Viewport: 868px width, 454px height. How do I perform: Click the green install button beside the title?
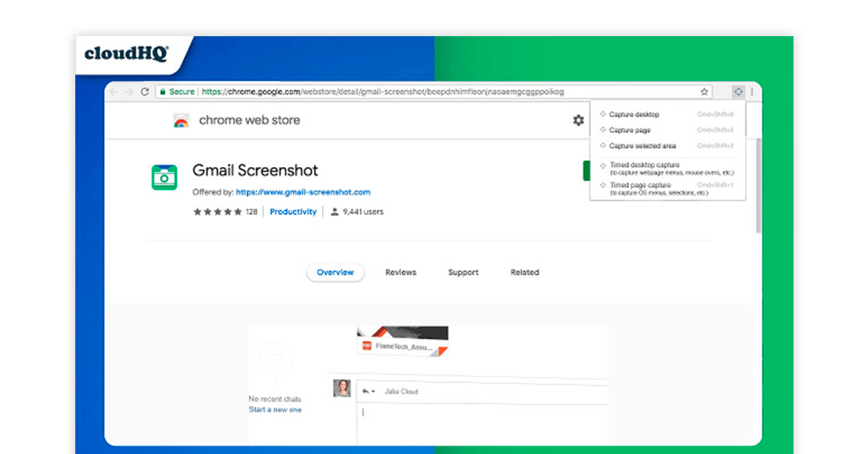pyautogui.click(x=587, y=171)
